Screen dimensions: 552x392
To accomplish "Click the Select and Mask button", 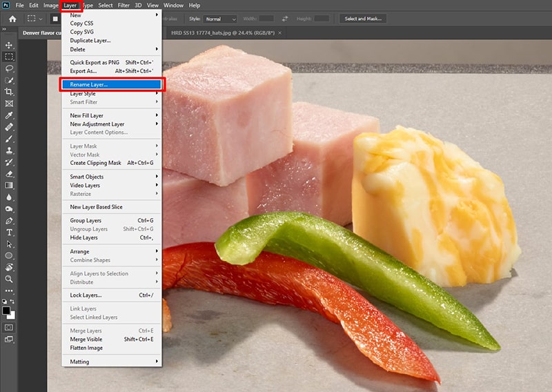I will [x=363, y=19].
